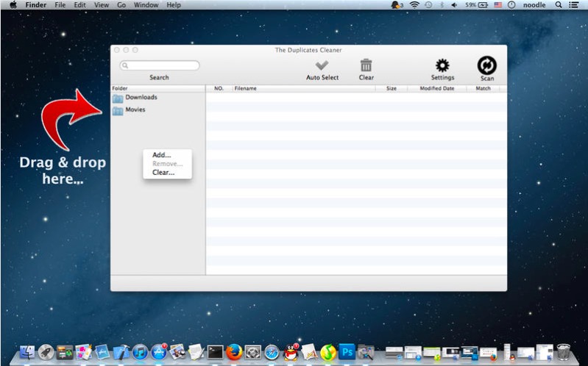Click inside the Search field
The width and height of the screenshot is (588, 366).
pos(163,65)
